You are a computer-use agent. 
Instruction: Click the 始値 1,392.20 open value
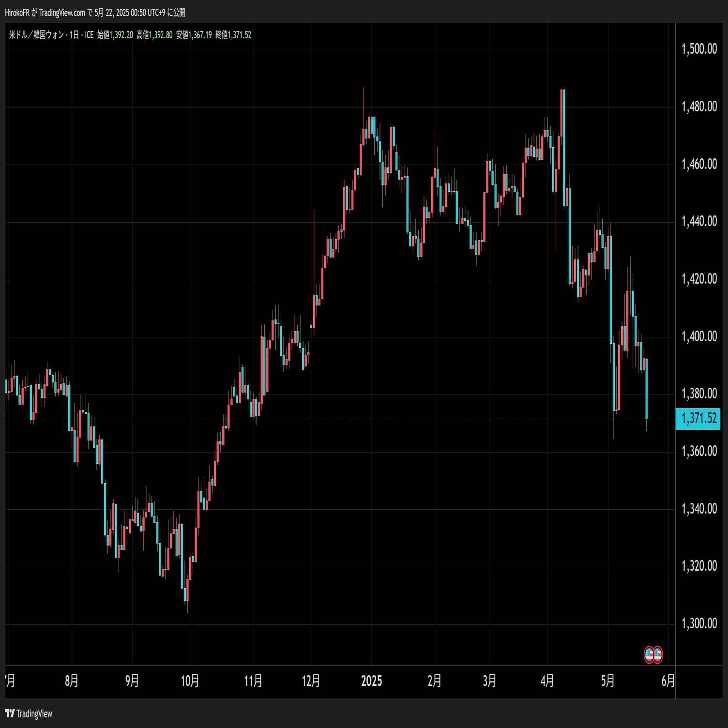pos(115,35)
